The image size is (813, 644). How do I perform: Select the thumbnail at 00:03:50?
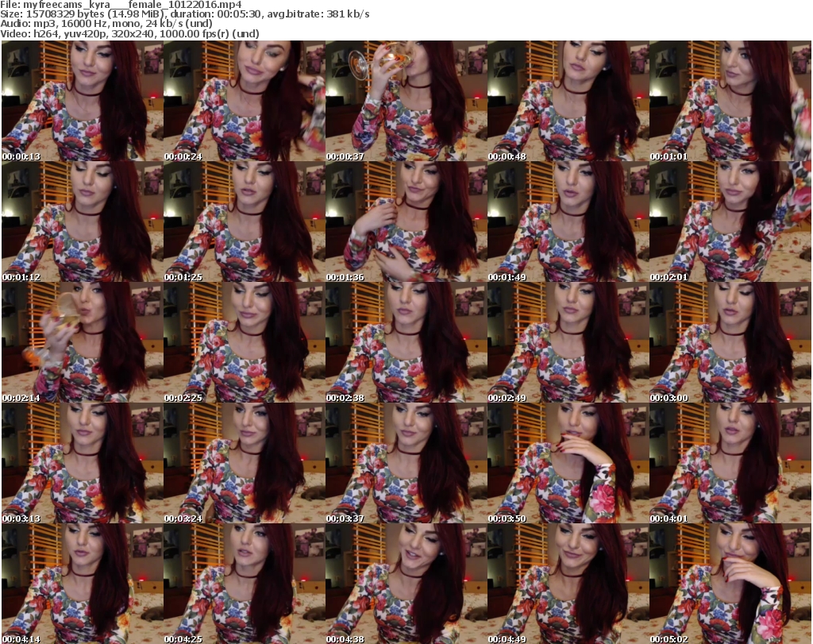[568, 463]
